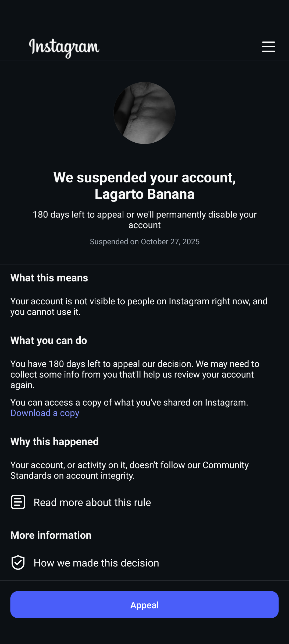Open the hamburger menu icon

coord(268,47)
